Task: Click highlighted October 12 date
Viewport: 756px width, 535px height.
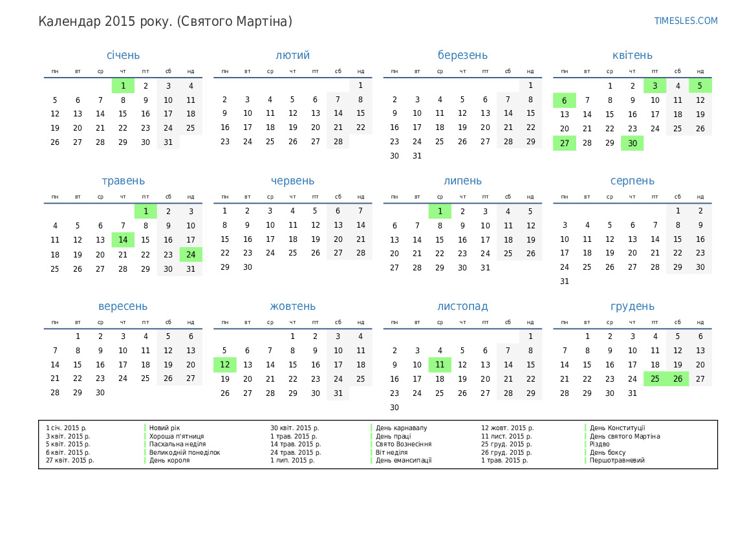Action: click(224, 365)
